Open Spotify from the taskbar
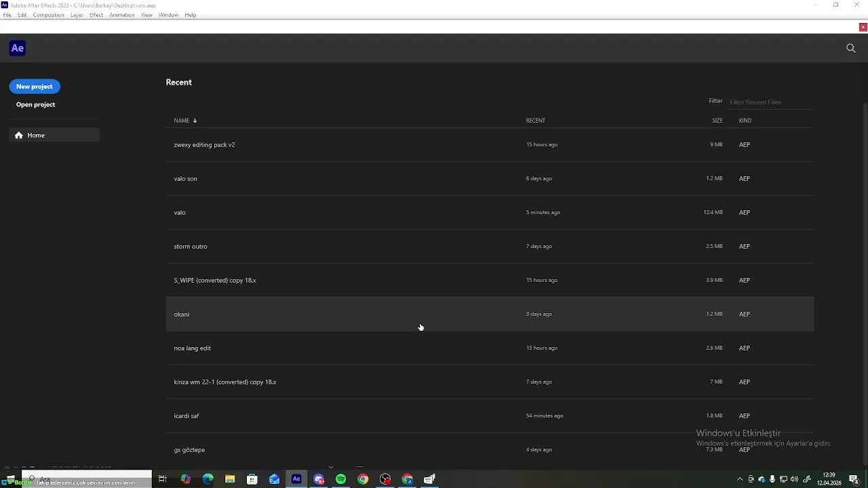The height and width of the screenshot is (488, 868). pyautogui.click(x=341, y=479)
